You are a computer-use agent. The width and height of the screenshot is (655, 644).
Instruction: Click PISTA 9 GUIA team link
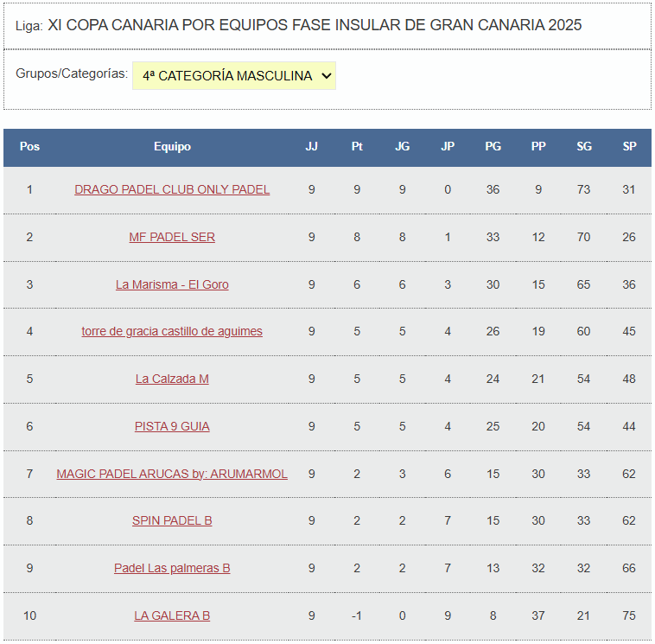click(x=172, y=426)
